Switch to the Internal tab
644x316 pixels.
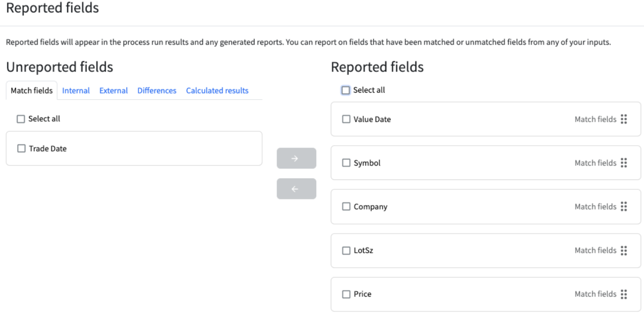[76, 90]
